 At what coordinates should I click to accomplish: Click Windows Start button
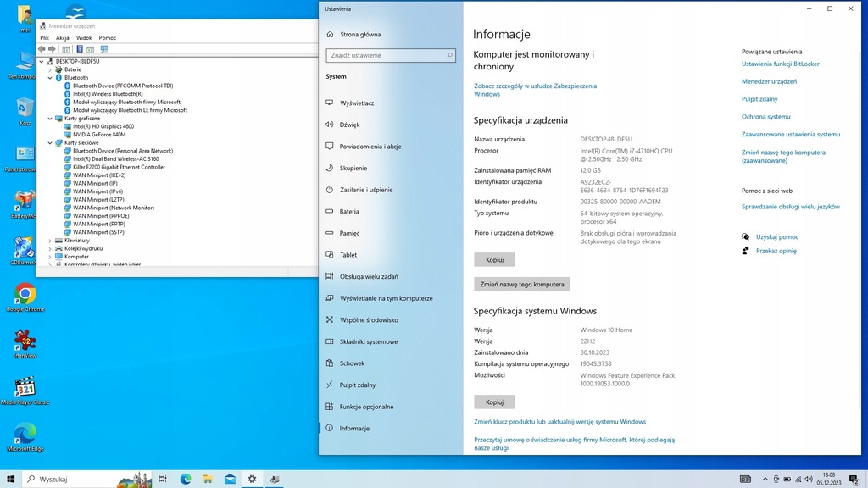pyautogui.click(x=10, y=480)
